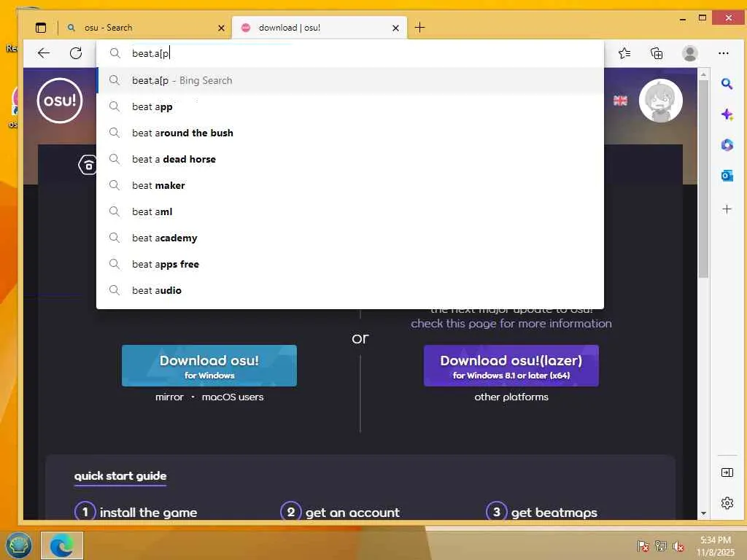Viewport: 747px width, 560px height.
Task: Hide the sidebar using the collapse icon
Action: [727, 472]
